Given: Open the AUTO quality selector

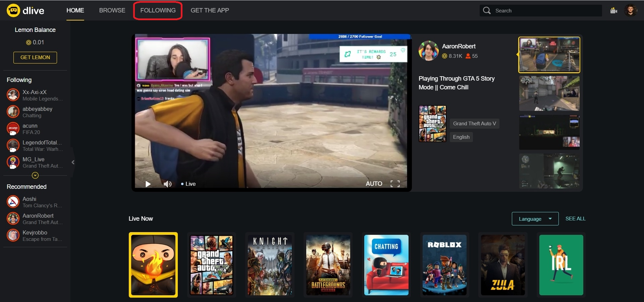Looking at the screenshot, I should (x=374, y=184).
